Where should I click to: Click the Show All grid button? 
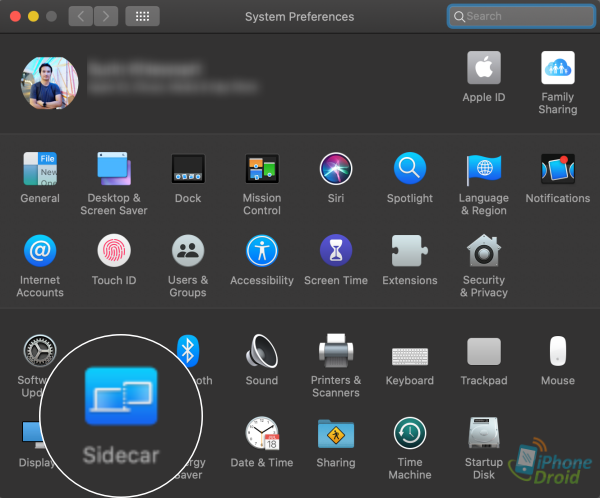coord(143,17)
